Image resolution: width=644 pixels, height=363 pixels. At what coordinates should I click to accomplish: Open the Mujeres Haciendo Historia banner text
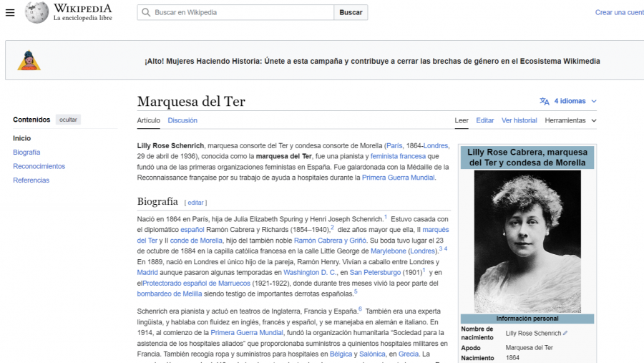click(372, 62)
